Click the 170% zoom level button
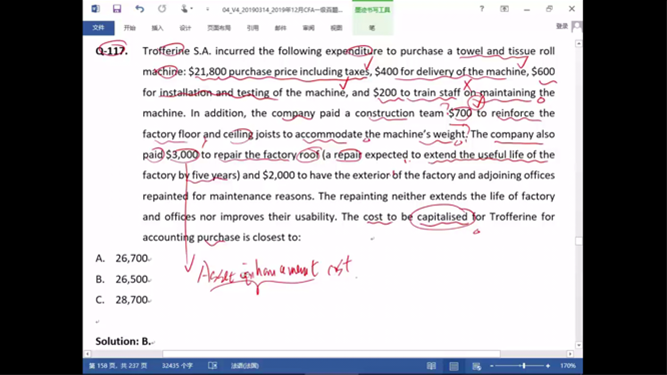The width and height of the screenshot is (667, 375). [568, 366]
